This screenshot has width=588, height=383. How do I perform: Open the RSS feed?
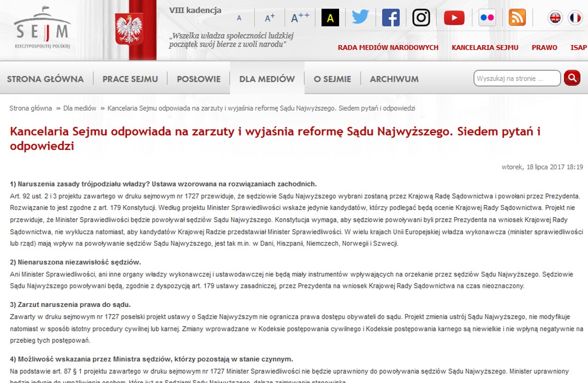[517, 18]
